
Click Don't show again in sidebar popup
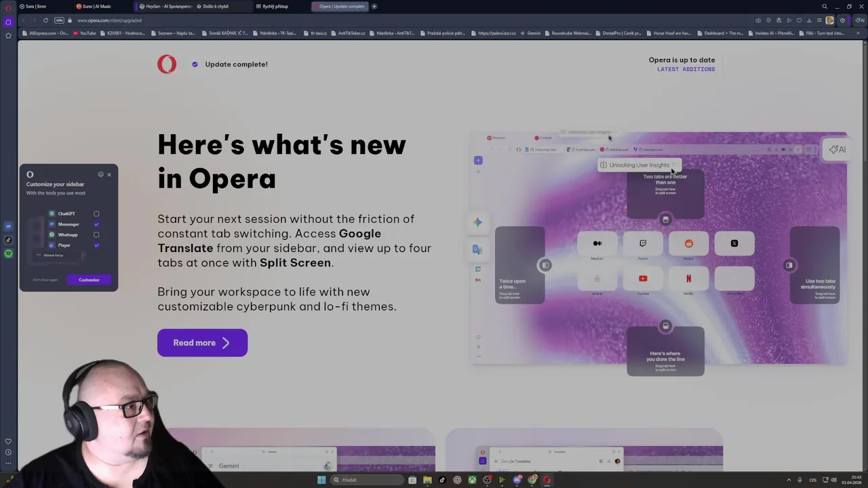point(45,280)
